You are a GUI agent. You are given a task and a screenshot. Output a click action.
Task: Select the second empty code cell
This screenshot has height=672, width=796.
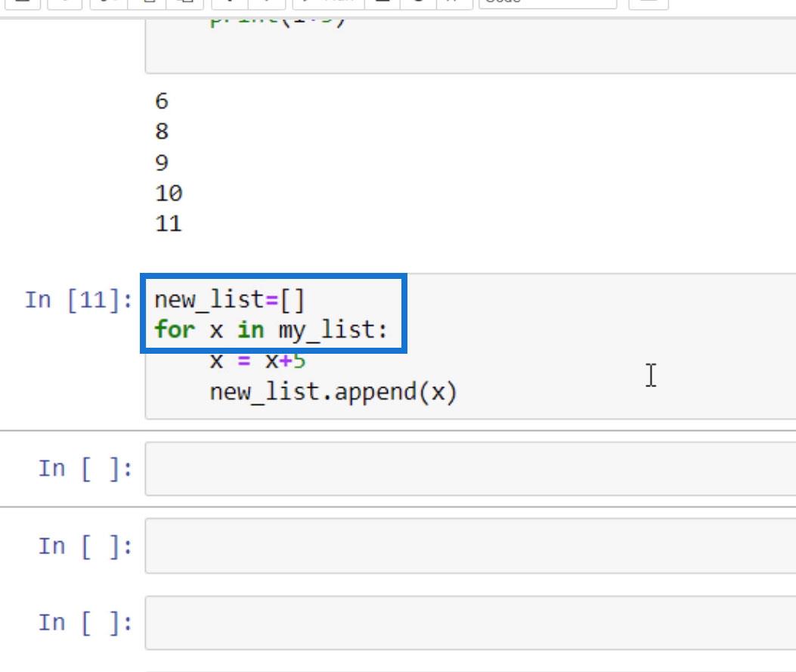[x=469, y=546]
